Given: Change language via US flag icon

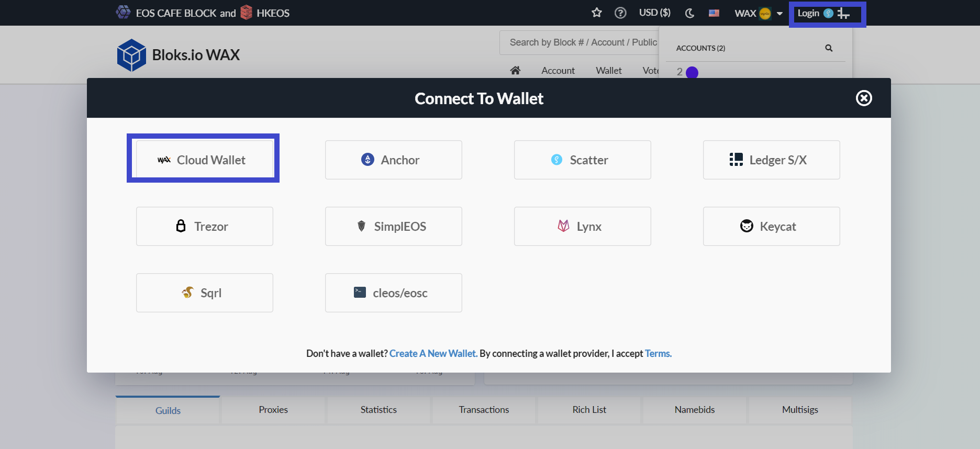Looking at the screenshot, I should [714, 13].
